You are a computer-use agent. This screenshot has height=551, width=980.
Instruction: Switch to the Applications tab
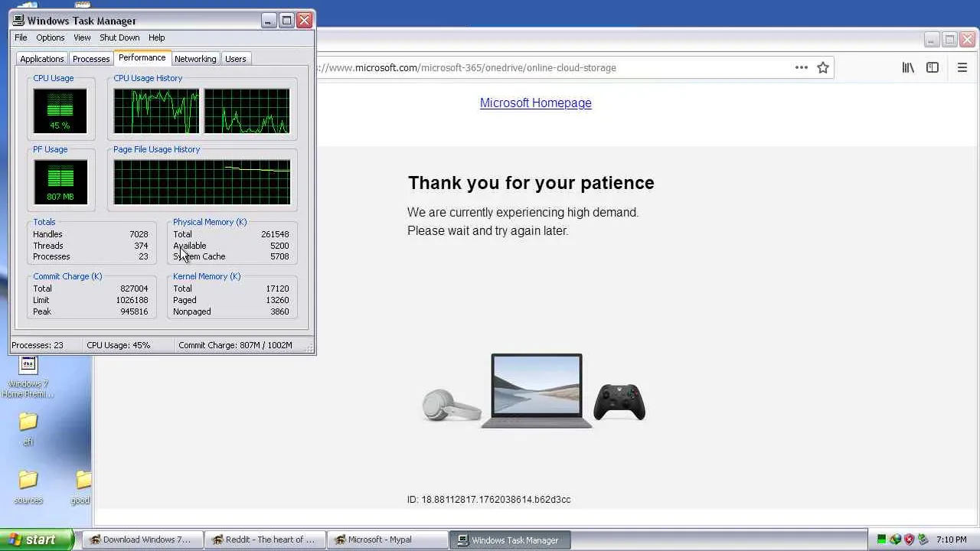tap(42, 59)
